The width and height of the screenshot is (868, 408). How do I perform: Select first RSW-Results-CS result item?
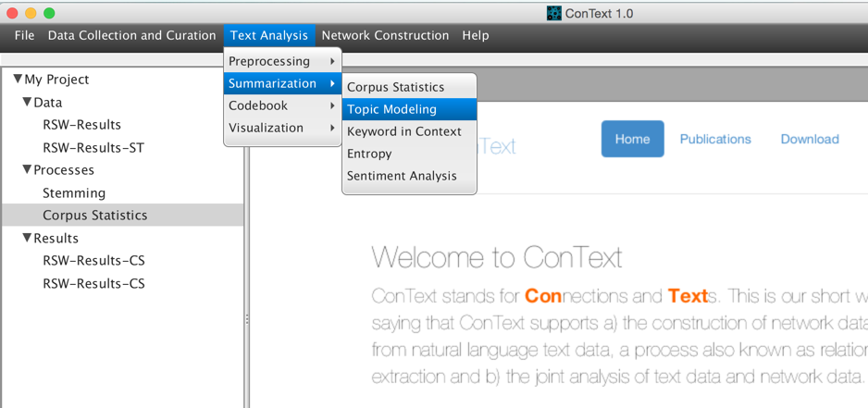click(x=93, y=261)
